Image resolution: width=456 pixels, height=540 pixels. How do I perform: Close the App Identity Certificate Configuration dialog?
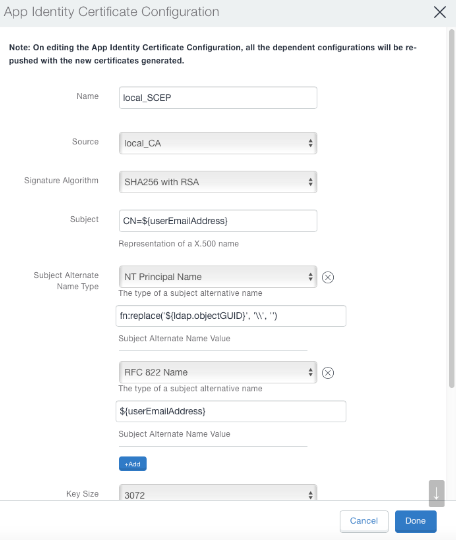[440, 12]
